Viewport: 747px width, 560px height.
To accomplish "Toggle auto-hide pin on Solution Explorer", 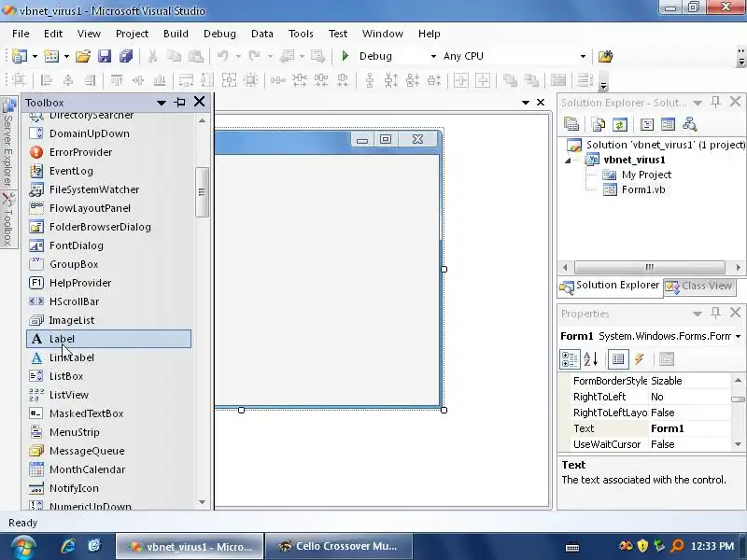I will click(x=715, y=102).
